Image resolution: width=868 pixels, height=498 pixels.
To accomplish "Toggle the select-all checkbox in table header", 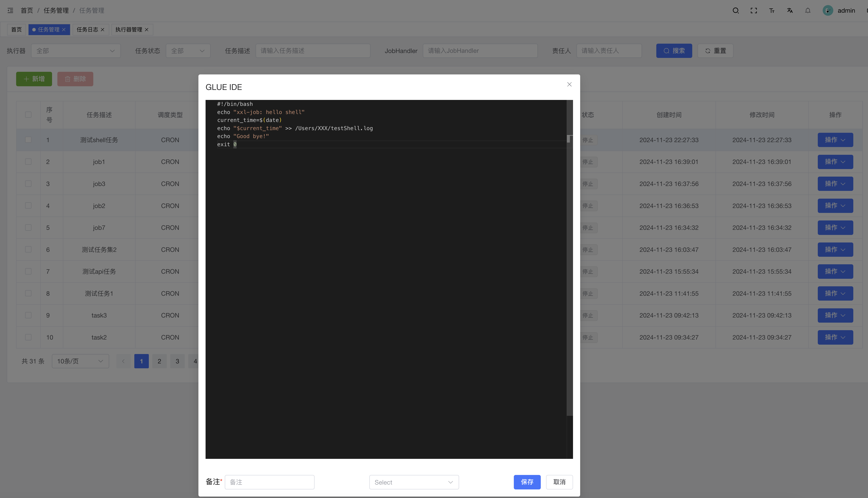I will [x=28, y=115].
